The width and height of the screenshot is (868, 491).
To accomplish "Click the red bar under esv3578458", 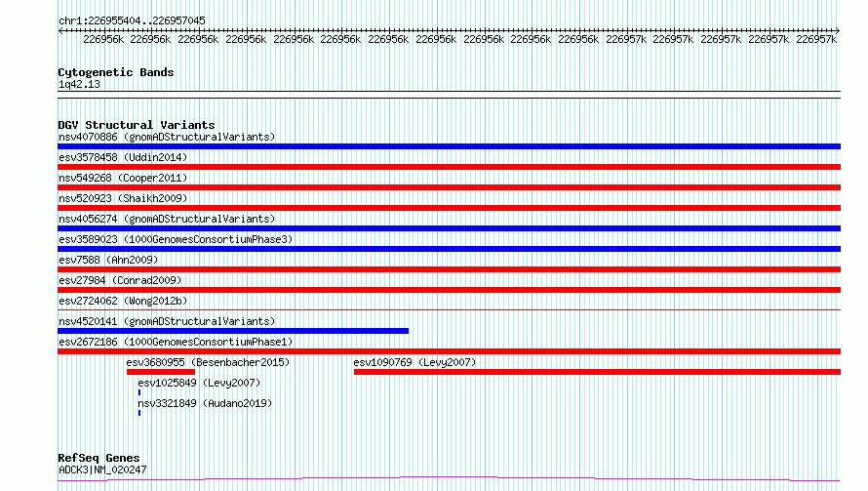I will pos(449,167).
